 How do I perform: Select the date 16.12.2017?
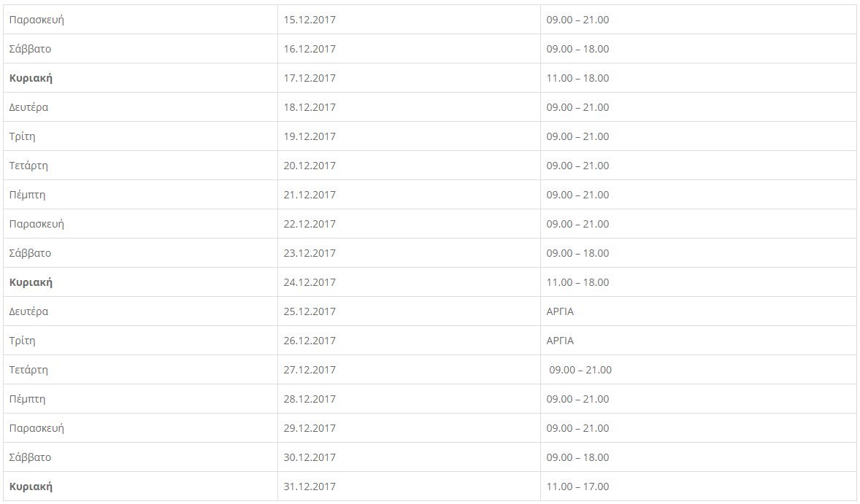tap(310, 49)
